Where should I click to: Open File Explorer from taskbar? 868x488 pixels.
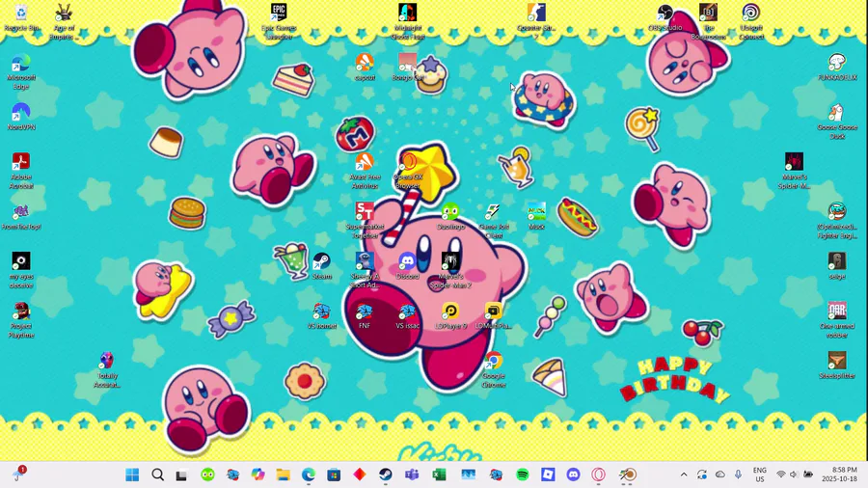pos(284,474)
